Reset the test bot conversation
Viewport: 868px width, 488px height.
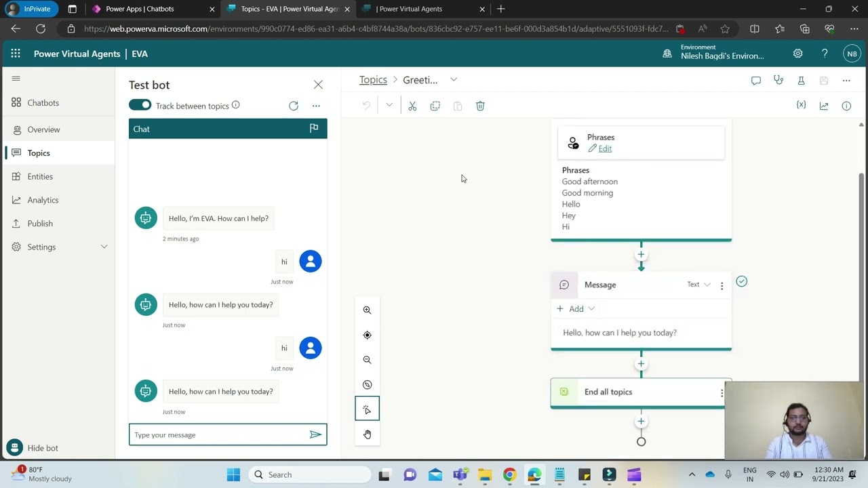[294, 106]
